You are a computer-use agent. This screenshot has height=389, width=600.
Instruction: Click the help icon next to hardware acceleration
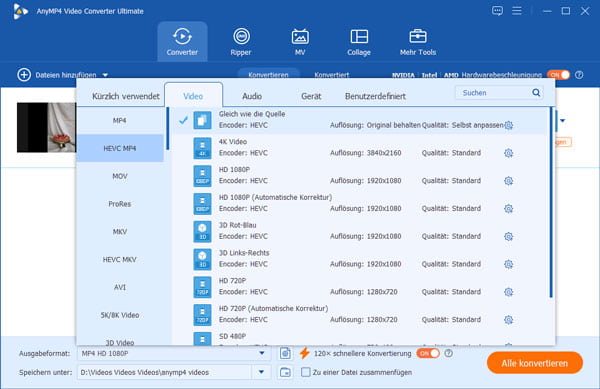[579, 75]
